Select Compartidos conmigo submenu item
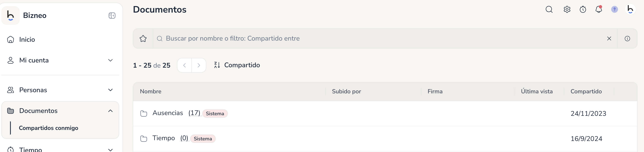 point(49,128)
